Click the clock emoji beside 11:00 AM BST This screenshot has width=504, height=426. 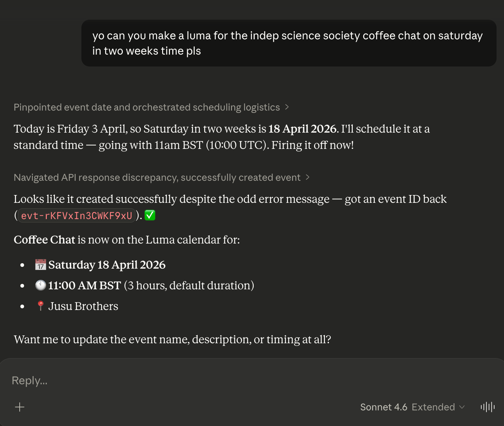click(x=40, y=286)
